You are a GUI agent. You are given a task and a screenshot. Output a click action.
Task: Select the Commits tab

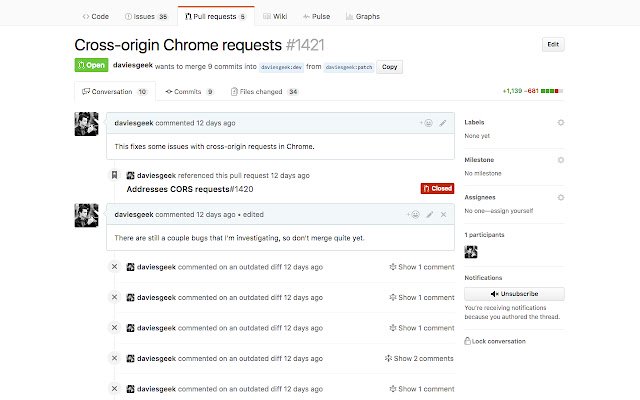coord(189,91)
